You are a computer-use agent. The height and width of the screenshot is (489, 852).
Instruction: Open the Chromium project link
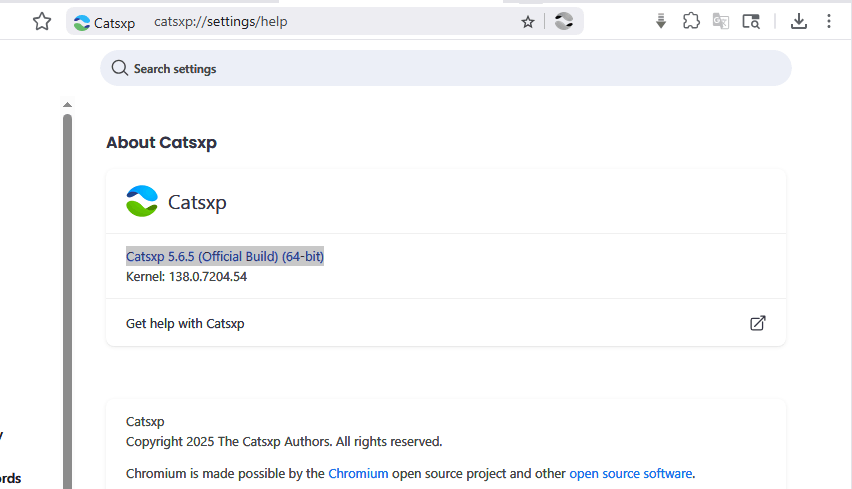(x=358, y=474)
